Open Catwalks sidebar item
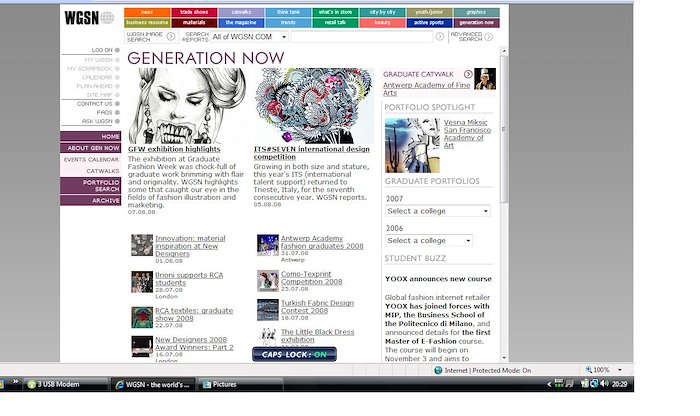Image resolution: width=700 pixels, height=416 pixels. [91, 171]
